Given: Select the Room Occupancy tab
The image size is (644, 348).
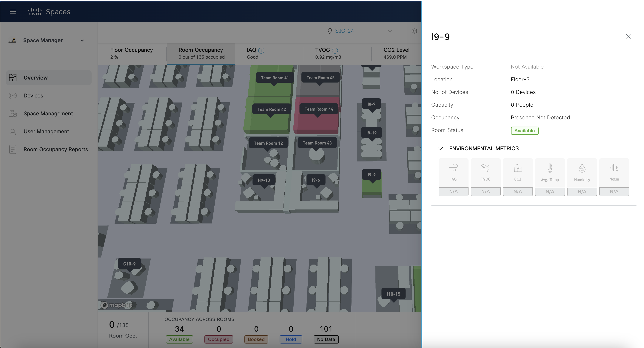Looking at the screenshot, I should 201,53.
